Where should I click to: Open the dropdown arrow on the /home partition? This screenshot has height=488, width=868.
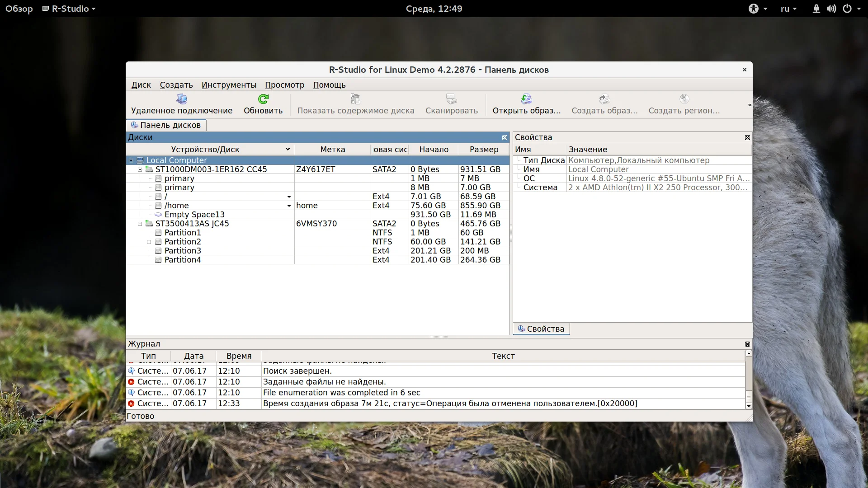[289, 206]
